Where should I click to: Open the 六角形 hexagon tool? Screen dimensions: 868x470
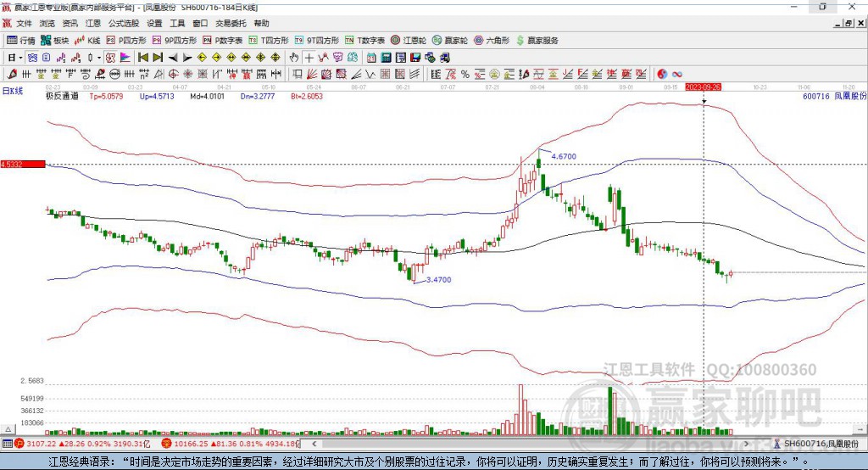pos(492,41)
